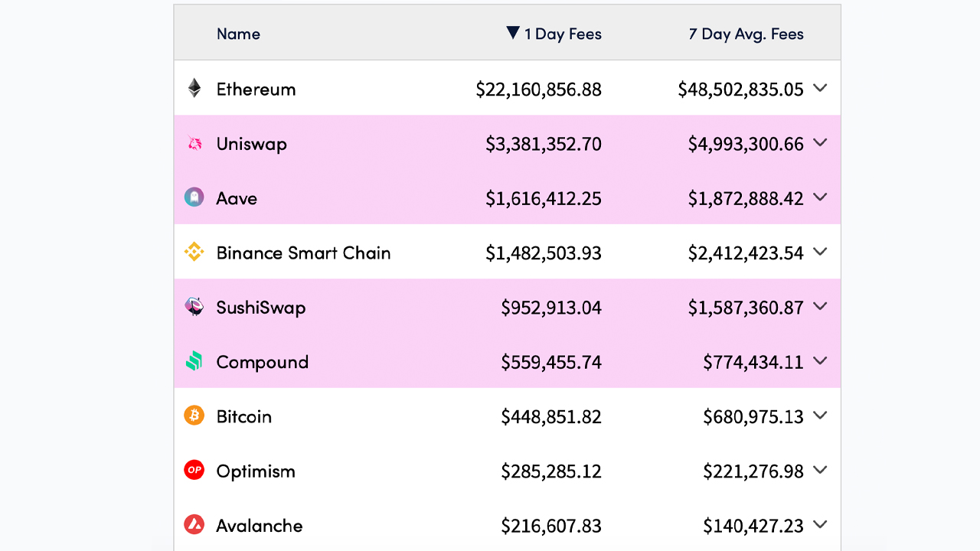Screen dimensions: 980x551
Task: Click the sort-descending arrow beside 1 Day Fees
Action: [x=513, y=33]
